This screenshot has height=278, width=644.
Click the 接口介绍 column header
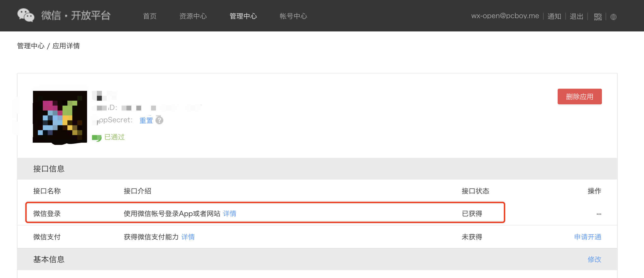138,191
